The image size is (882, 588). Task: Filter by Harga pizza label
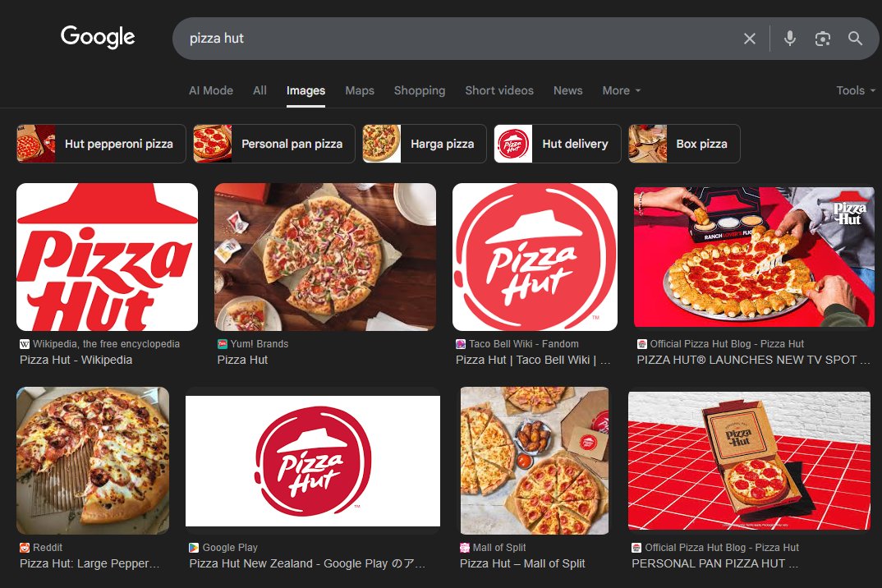click(x=442, y=144)
